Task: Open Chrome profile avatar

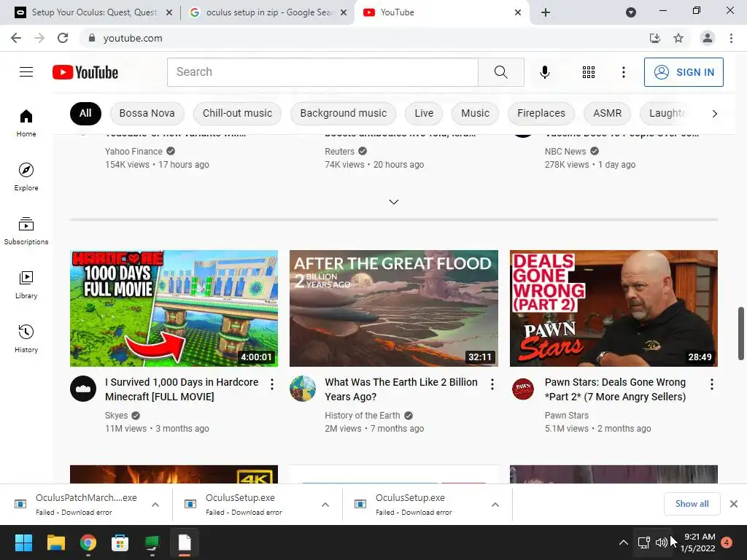Action: pyautogui.click(x=708, y=38)
